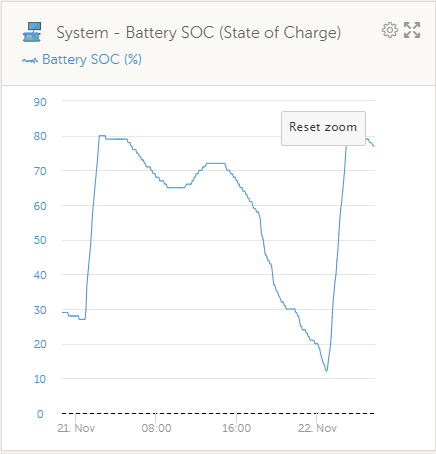Click the 22. Nov date label
Screen dimensions: 436x454
(317, 428)
